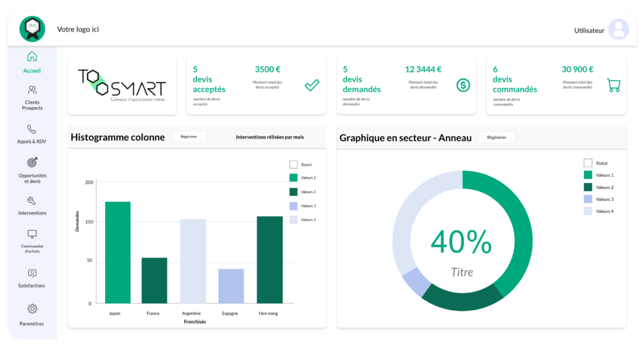Viewport: 644px width, 348px height.
Task: Click the 40% value in donut center
Action: [x=461, y=242]
